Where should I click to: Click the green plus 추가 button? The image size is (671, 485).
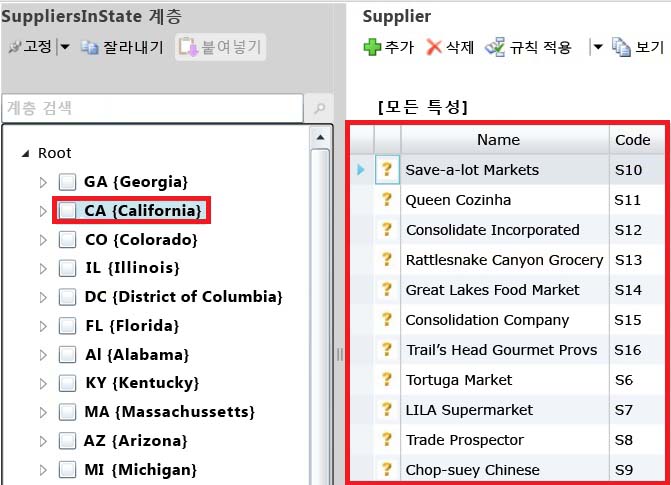389,47
